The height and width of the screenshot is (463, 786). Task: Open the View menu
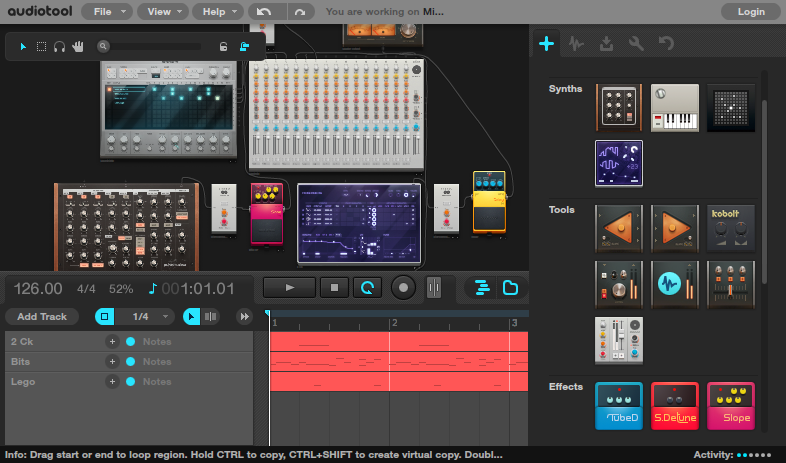click(x=163, y=12)
